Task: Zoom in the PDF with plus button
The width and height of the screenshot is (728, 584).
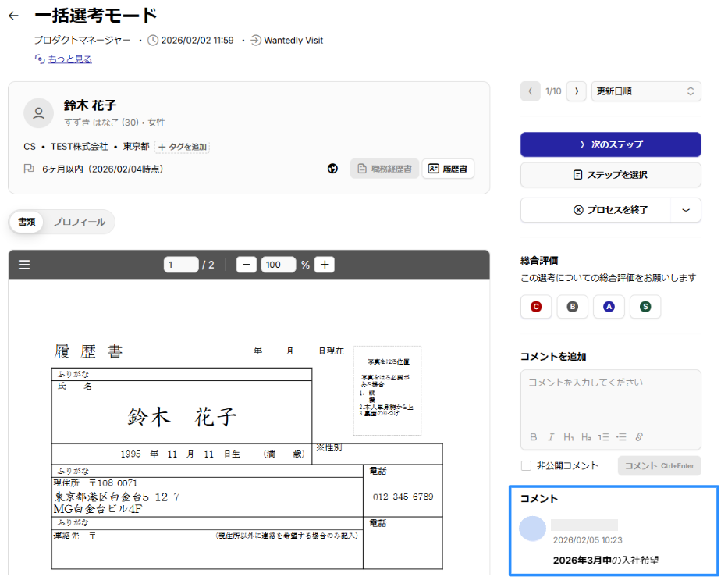Action: 325,265
